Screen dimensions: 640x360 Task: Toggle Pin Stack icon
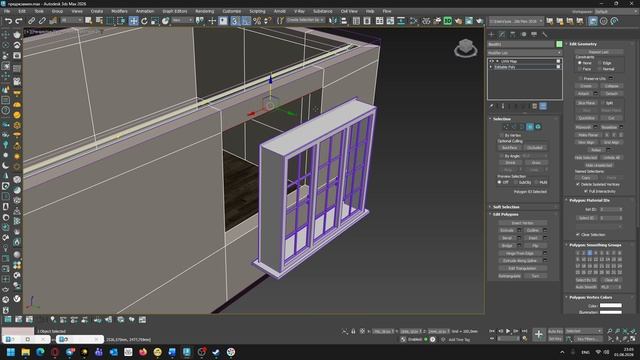pos(492,106)
